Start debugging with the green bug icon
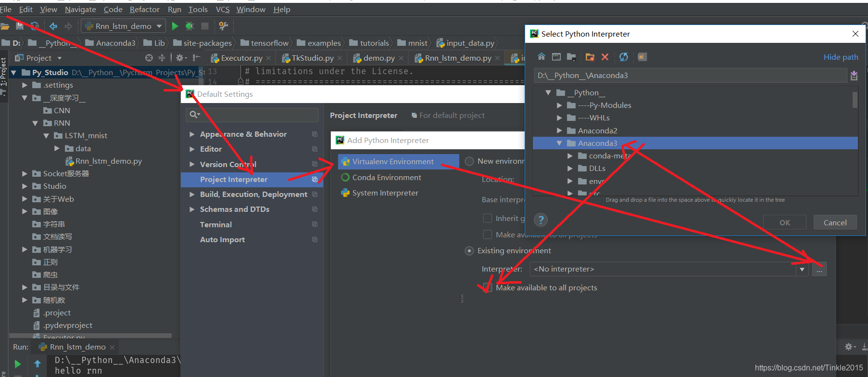868x377 pixels. tap(190, 26)
